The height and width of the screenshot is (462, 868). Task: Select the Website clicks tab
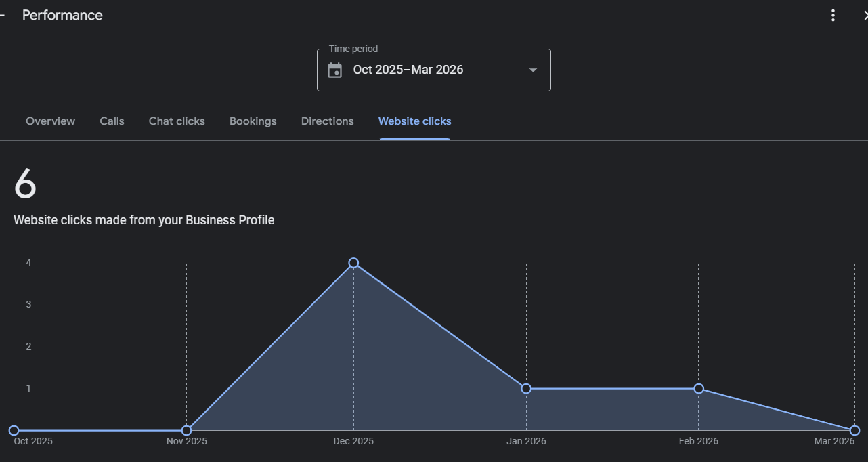click(414, 121)
